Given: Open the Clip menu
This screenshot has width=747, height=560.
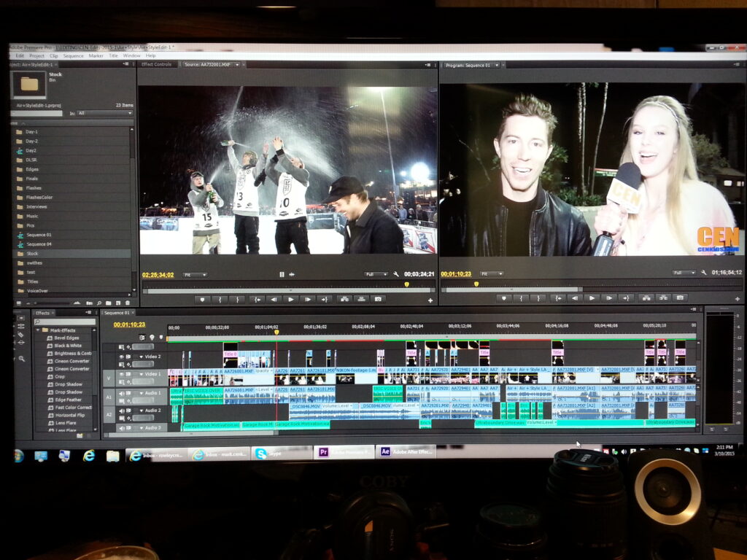Looking at the screenshot, I should (x=54, y=55).
